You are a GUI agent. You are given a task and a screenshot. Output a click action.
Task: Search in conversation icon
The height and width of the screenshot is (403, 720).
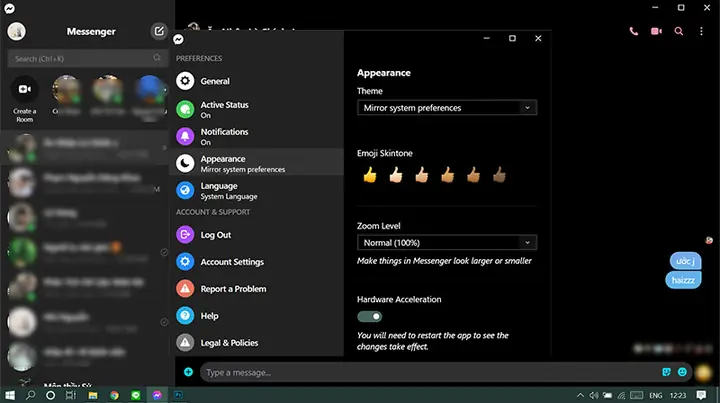[679, 31]
